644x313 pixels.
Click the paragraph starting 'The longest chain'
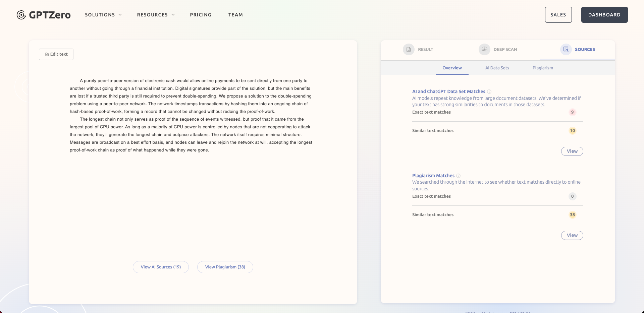[x=191, y=135]
